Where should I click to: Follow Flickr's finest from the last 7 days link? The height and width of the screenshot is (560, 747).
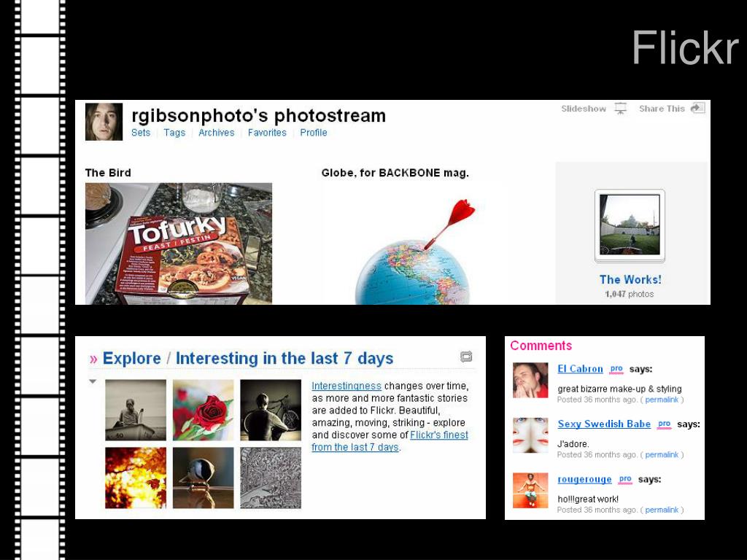tap(390, 441)
